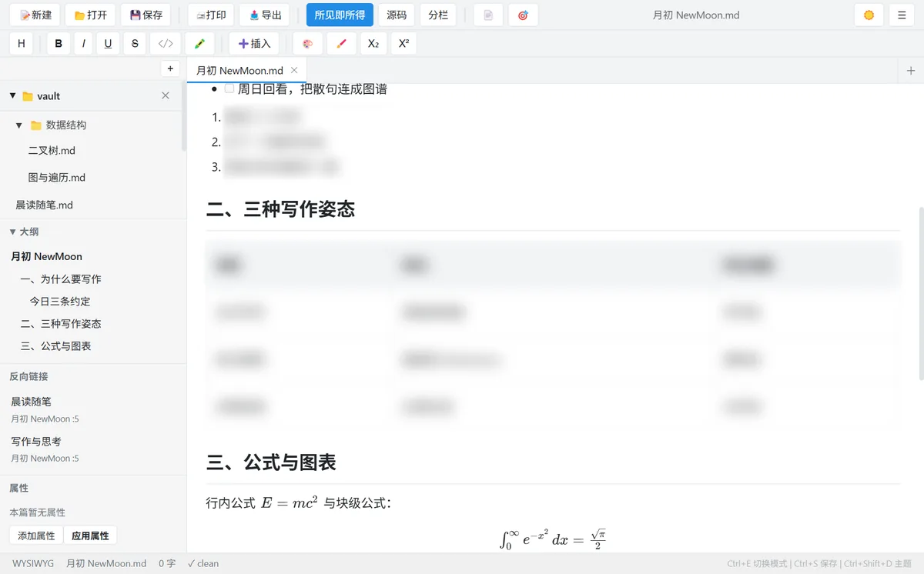Jump to 一、为什么要写作 in the outline
Image resolution: width=924 pixels, height=574 pixels.
click(x=61, y=279)
